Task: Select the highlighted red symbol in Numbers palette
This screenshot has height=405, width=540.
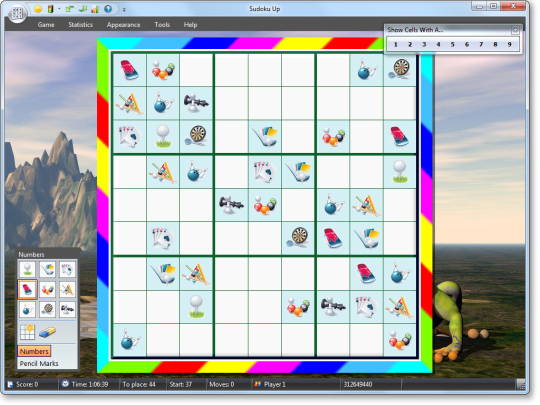Action: coord(27,289)
